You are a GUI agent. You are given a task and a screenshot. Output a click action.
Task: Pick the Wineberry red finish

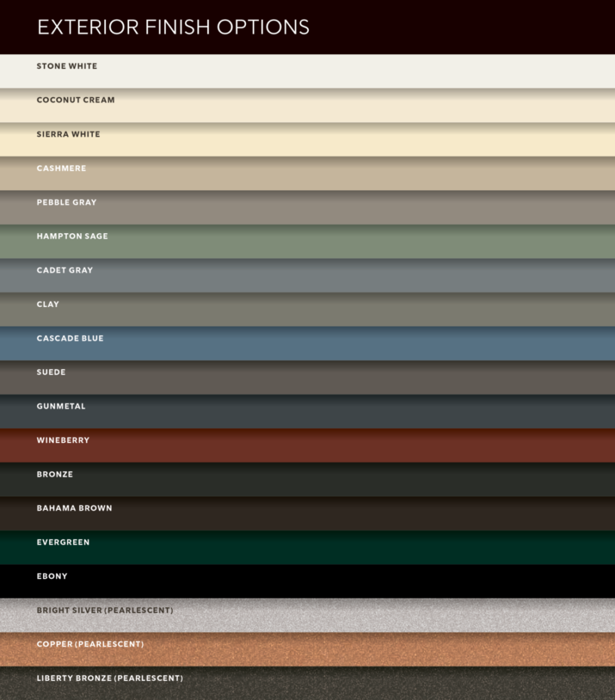tap(307, 446)
